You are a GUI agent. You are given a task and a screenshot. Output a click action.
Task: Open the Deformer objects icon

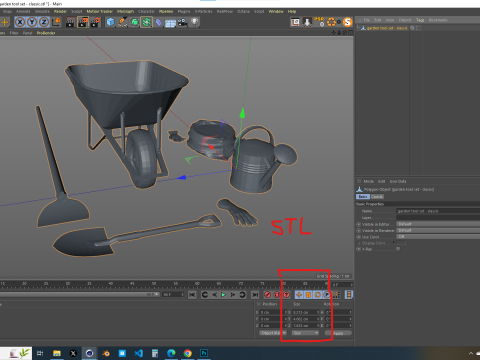click(x=159, y=22)
